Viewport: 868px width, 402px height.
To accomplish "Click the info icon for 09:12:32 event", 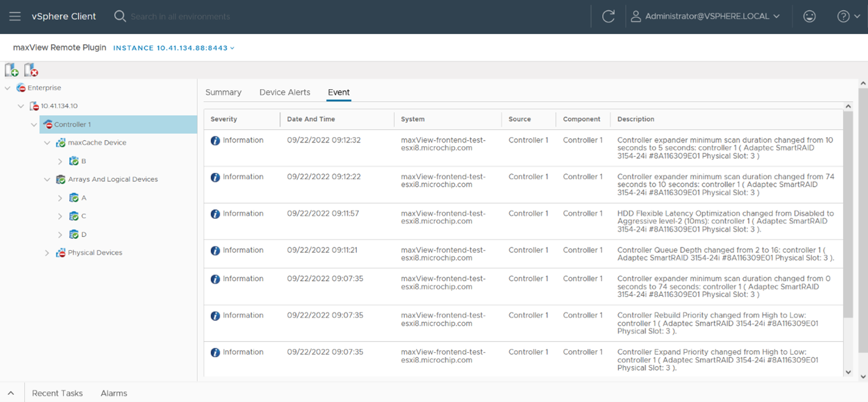I will (x=215, y=141).
